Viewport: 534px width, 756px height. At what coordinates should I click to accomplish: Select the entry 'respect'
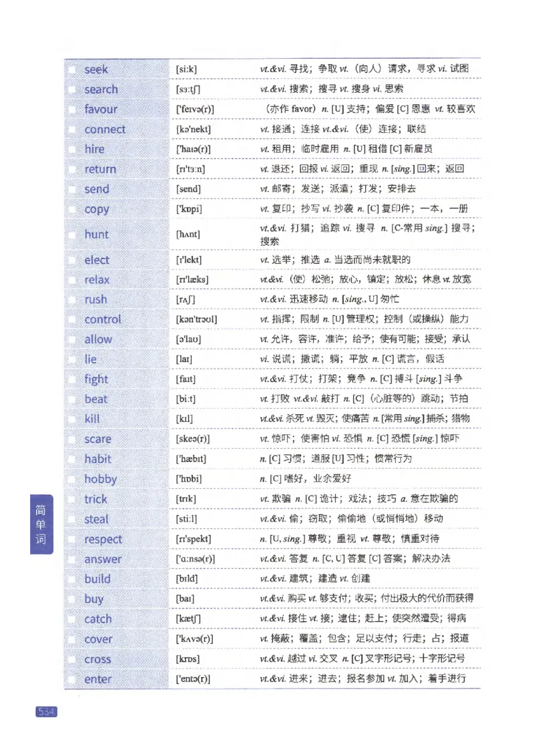coord(102,539)
